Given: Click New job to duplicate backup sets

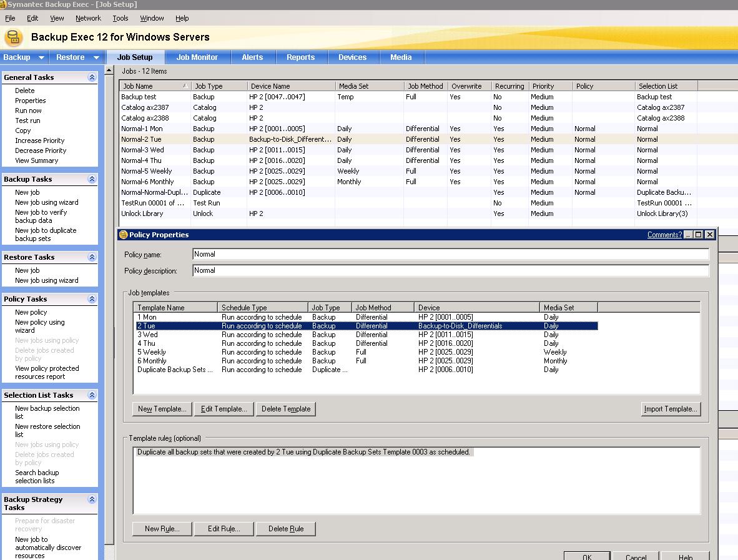Looking at the screenshot, I should click(x=46, y=234).
